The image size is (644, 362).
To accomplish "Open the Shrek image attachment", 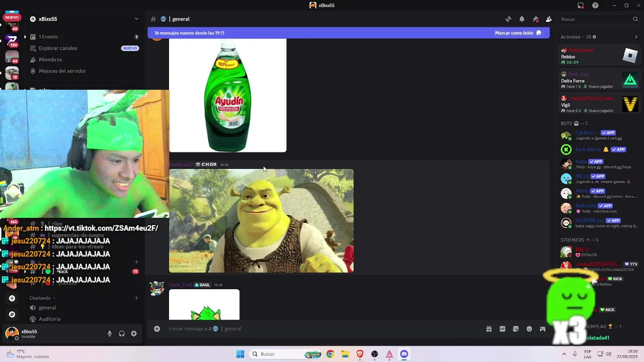I will coord(261,221).
